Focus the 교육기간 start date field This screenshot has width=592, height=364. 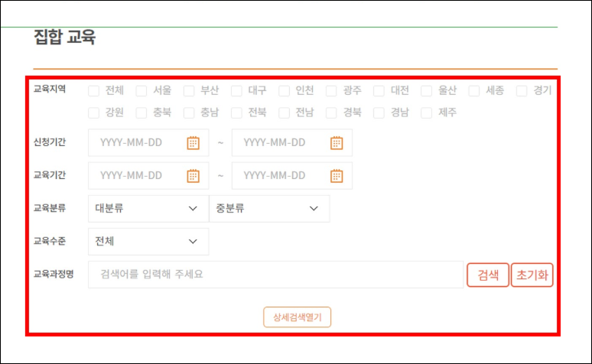coord(148,176)
